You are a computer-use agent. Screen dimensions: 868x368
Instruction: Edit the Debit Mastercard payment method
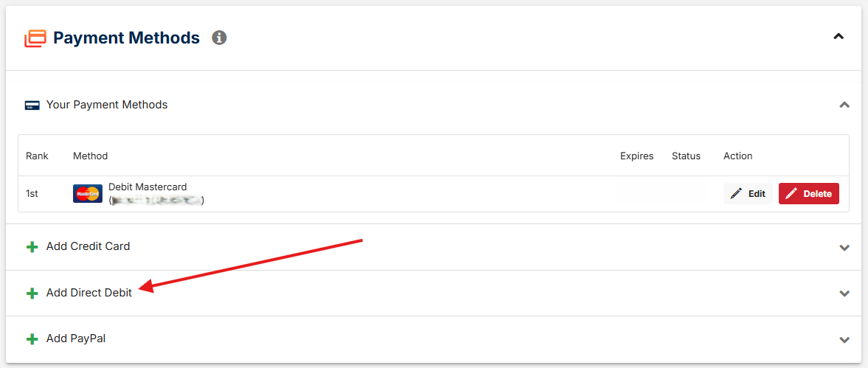748,194
